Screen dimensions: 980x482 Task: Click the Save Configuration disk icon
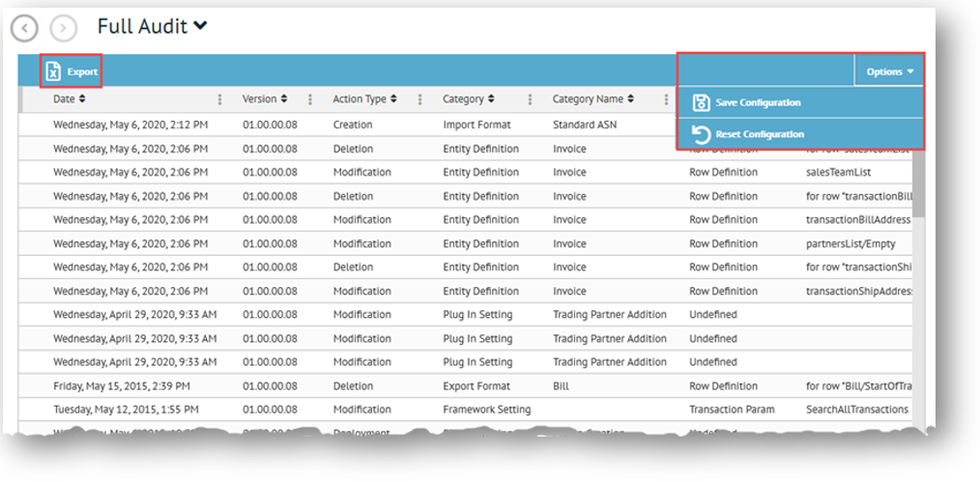click(x=701, y=102)
